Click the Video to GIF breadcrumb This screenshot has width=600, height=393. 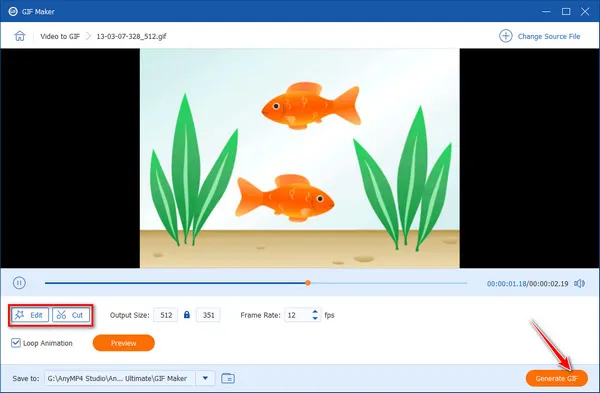pyautogui.click(x=60, y=36)
